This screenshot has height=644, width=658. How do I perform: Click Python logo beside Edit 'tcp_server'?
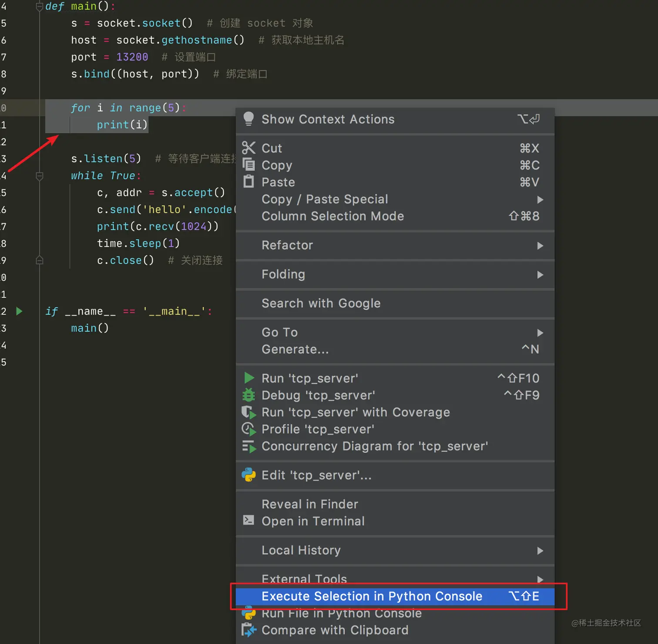coord(248,475)
